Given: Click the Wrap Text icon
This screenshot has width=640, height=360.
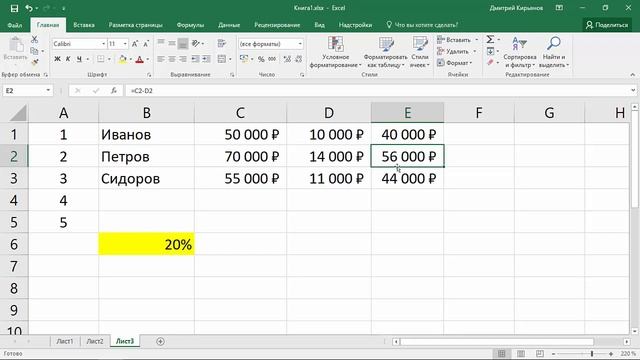Looking at the screenshot, I should click(222, 43).
